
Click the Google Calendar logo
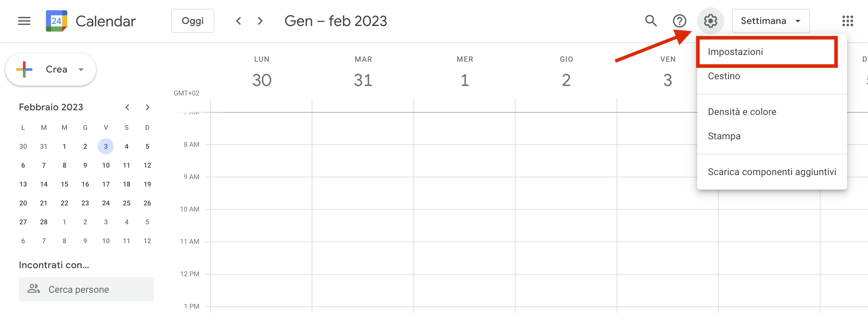(57, 21)
